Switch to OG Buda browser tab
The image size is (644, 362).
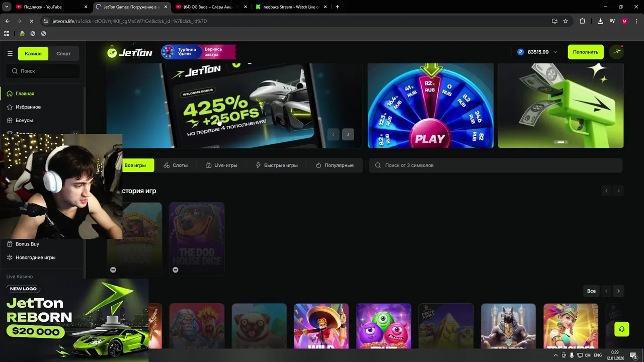(x=211, y=7)
